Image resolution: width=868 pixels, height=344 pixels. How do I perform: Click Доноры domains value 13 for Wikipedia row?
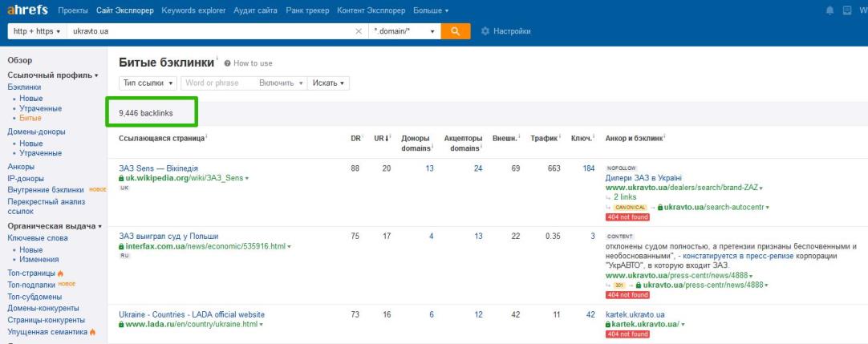(429, 168)
